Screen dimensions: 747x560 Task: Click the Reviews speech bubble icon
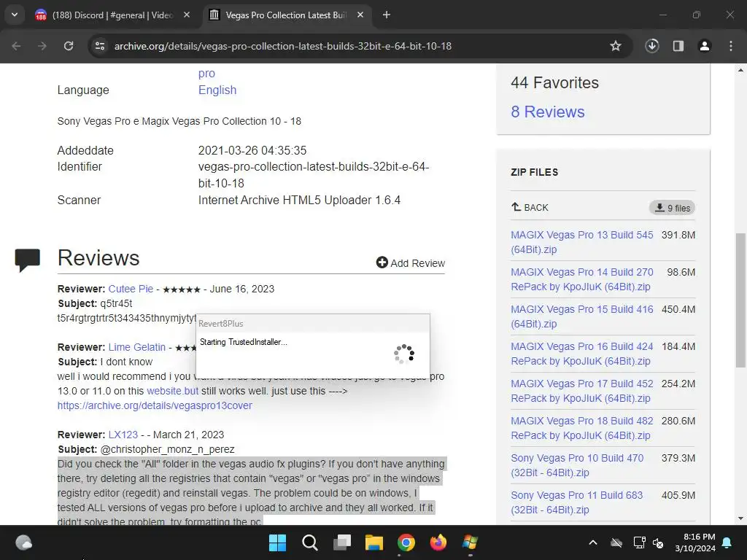click(x=27, y=260)
